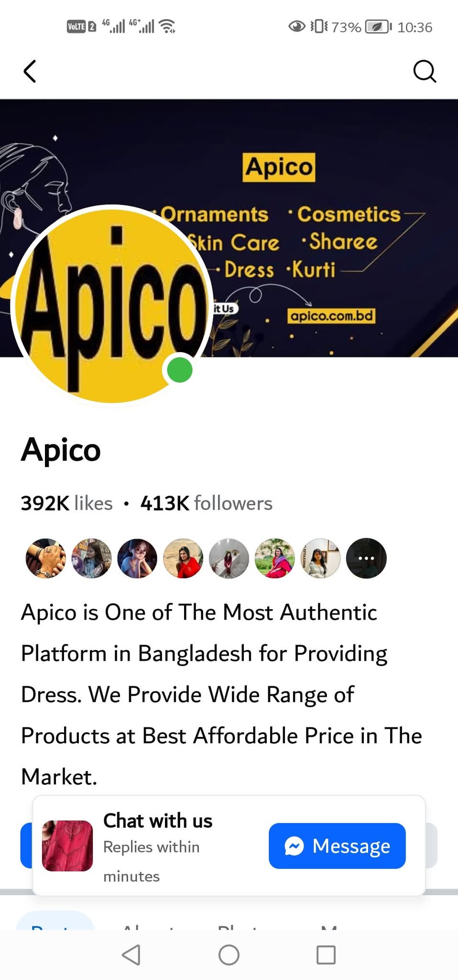This screenshot has height=980, width=458.
Task: Tap Android back navigation triangle
Action: pyautogui.click(x=131, y=955)
